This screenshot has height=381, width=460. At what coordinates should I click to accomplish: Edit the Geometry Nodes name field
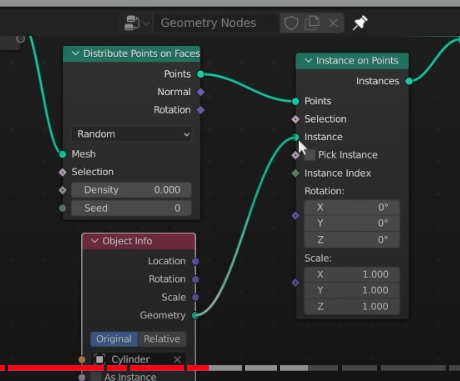point(216,23)
